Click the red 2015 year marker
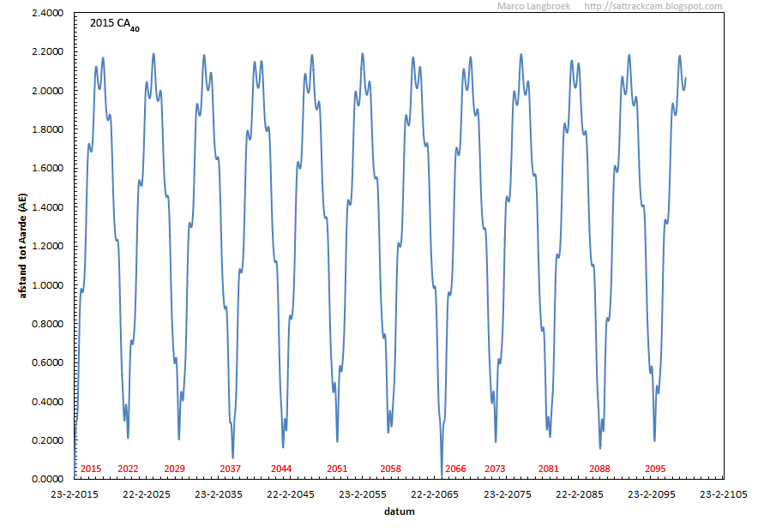758x532 pixels. click(91, 469)
